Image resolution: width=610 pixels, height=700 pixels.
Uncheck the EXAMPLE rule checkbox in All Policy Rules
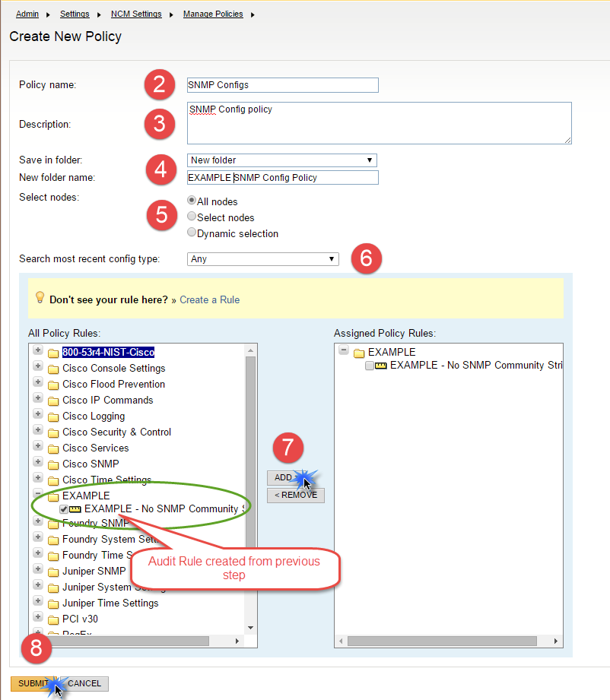(x=64, y=509)
